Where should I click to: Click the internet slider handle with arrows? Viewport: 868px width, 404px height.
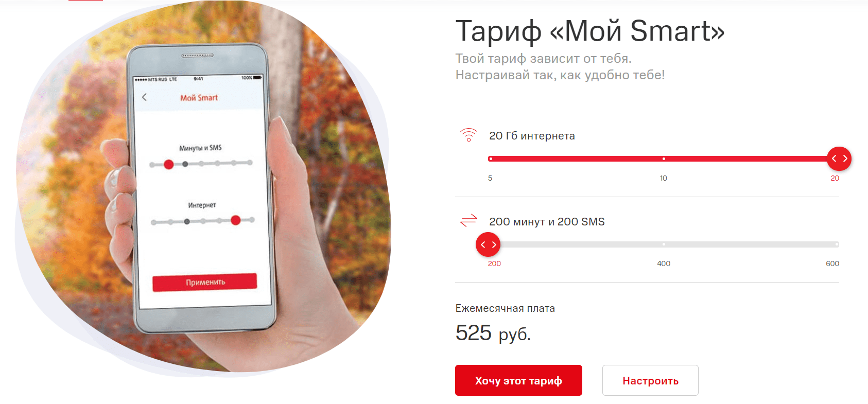839,159
